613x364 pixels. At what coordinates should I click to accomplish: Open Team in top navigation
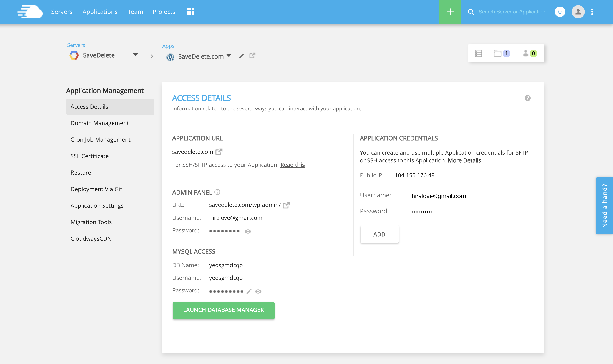pos(135,12)
